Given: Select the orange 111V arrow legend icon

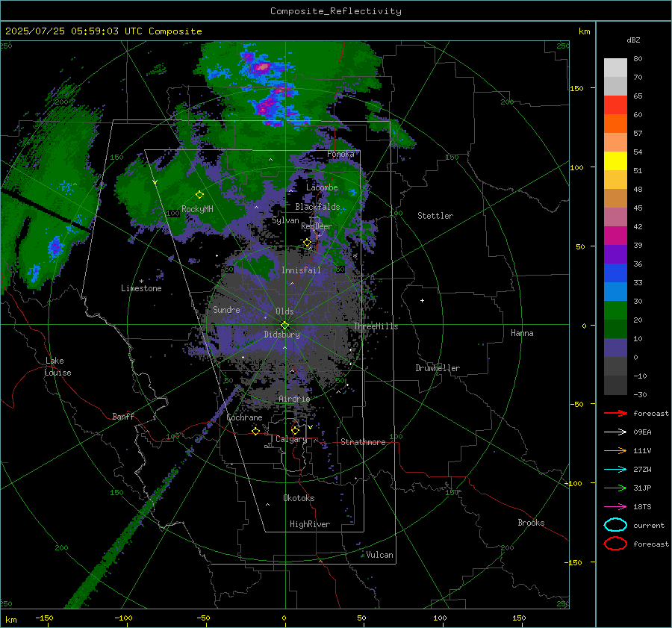Looking at the screenshot, I should click(615, 450).
